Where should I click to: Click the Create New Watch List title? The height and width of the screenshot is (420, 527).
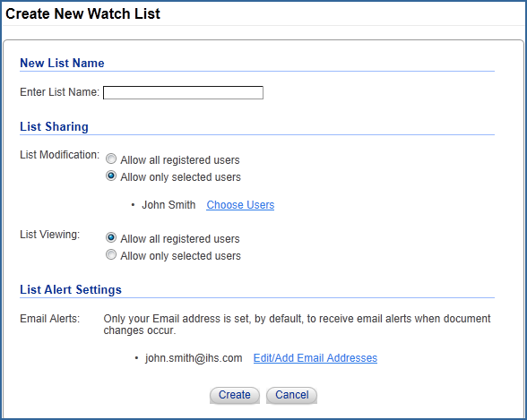click(82, 13)
